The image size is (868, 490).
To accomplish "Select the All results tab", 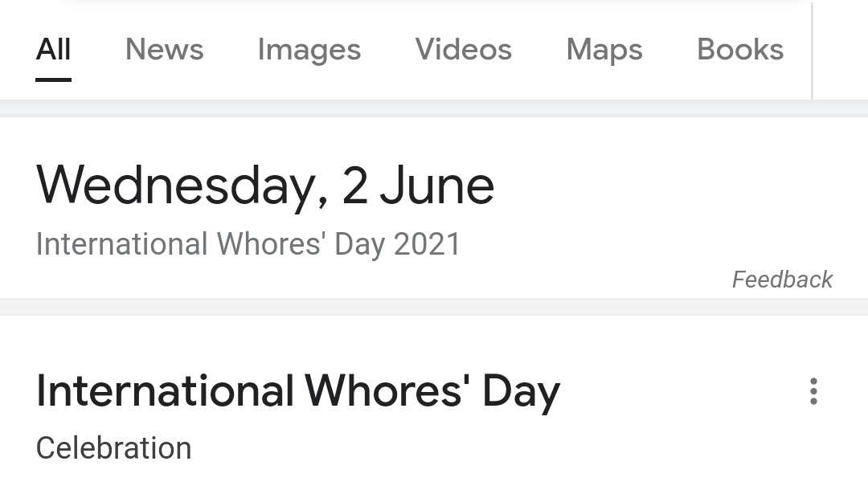I will click(x=54, y=50).
